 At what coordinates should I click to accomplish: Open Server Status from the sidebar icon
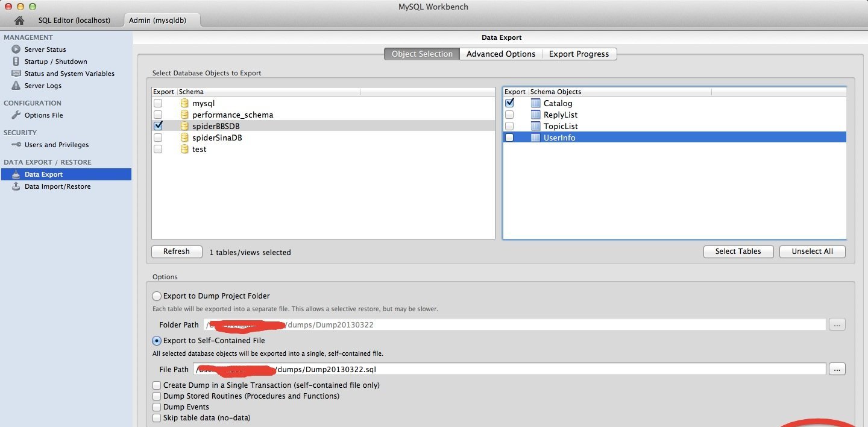pyautogui.click(x=16, y=49)
